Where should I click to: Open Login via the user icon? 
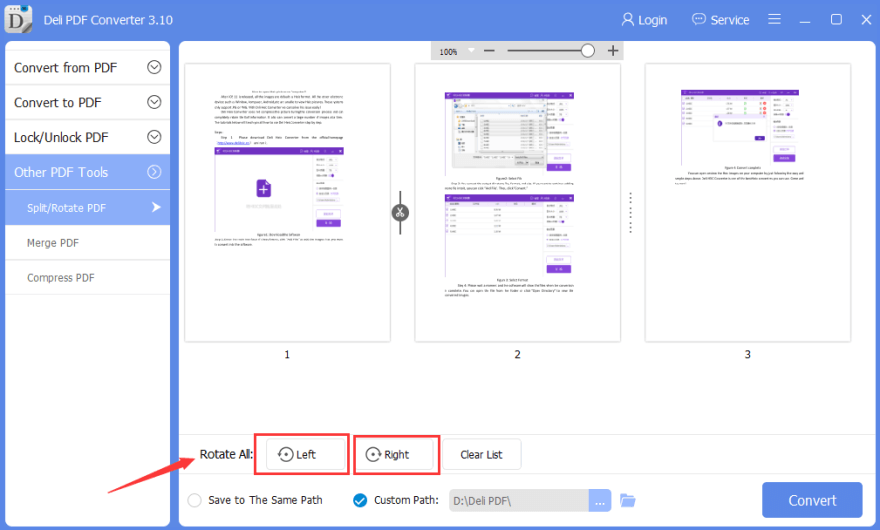[644, 20]
